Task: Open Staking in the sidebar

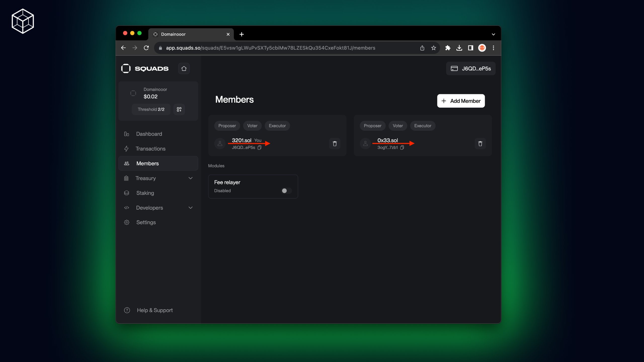Action: 158,193
